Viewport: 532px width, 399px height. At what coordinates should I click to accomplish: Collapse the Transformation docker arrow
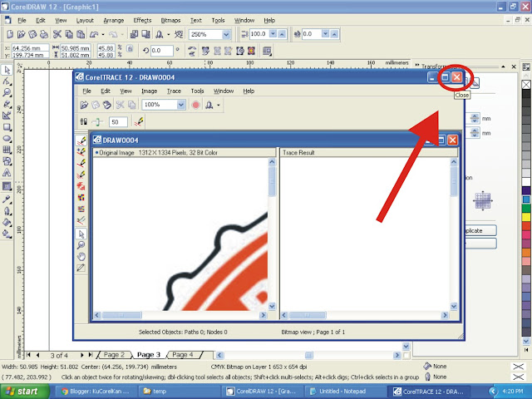(x=503, y=66)
